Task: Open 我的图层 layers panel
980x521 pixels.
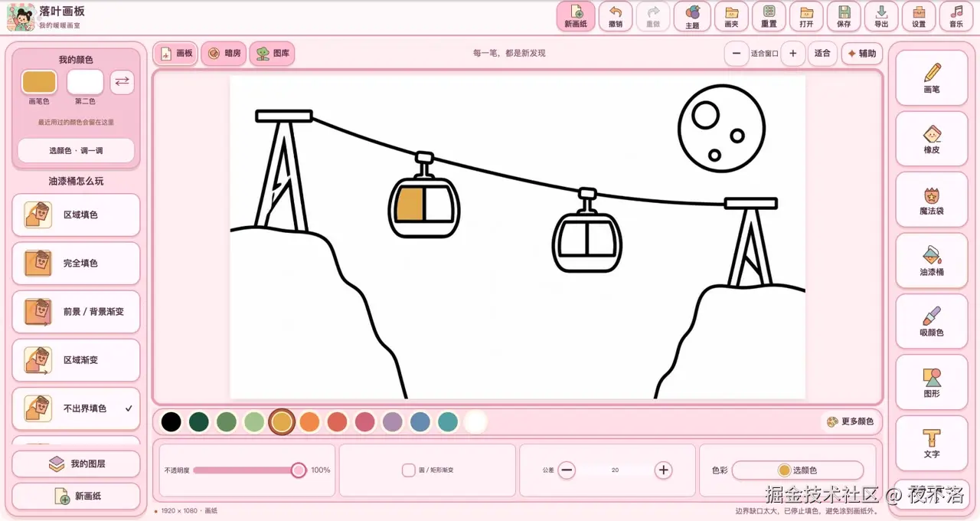Action: pos(77,464)
